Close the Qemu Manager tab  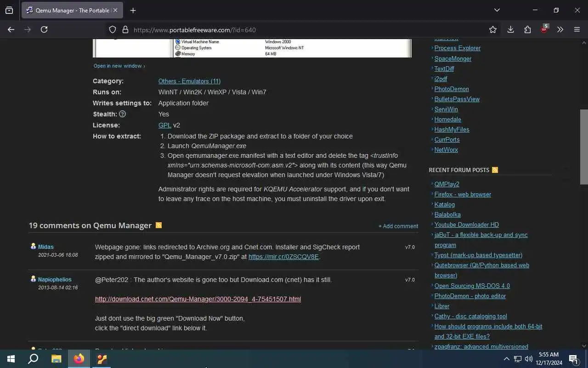click(x=115, y=10)
